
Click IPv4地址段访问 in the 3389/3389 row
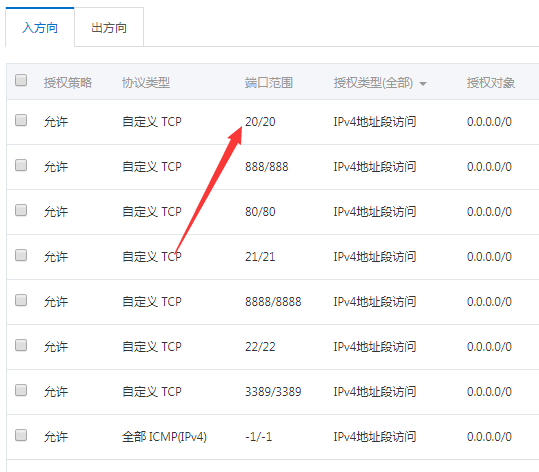[375, 392]
